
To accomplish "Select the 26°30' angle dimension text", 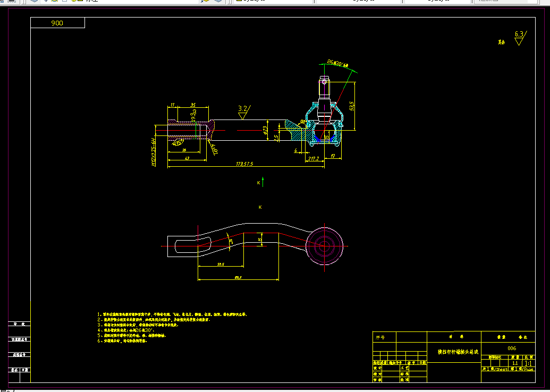I will point(337,63).
